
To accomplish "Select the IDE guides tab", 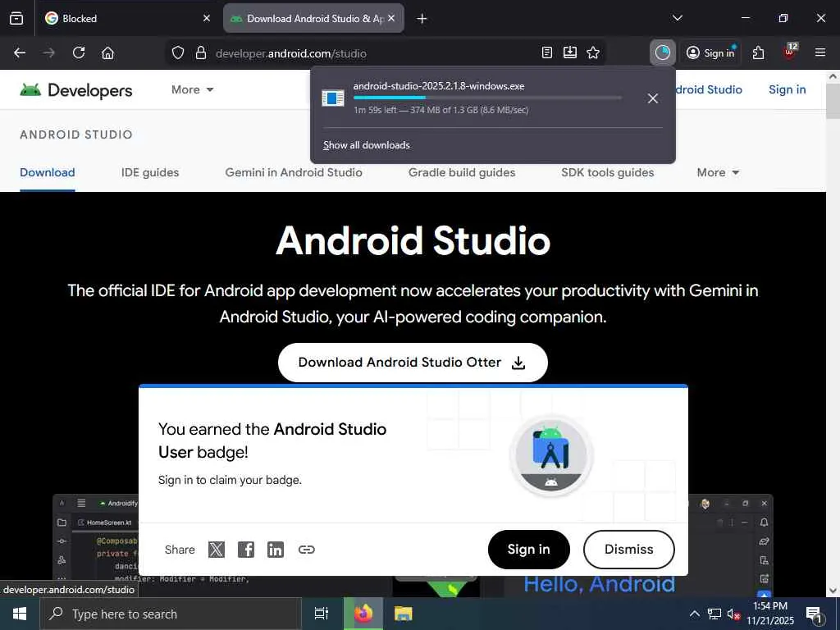I will [x=150, y=172].
